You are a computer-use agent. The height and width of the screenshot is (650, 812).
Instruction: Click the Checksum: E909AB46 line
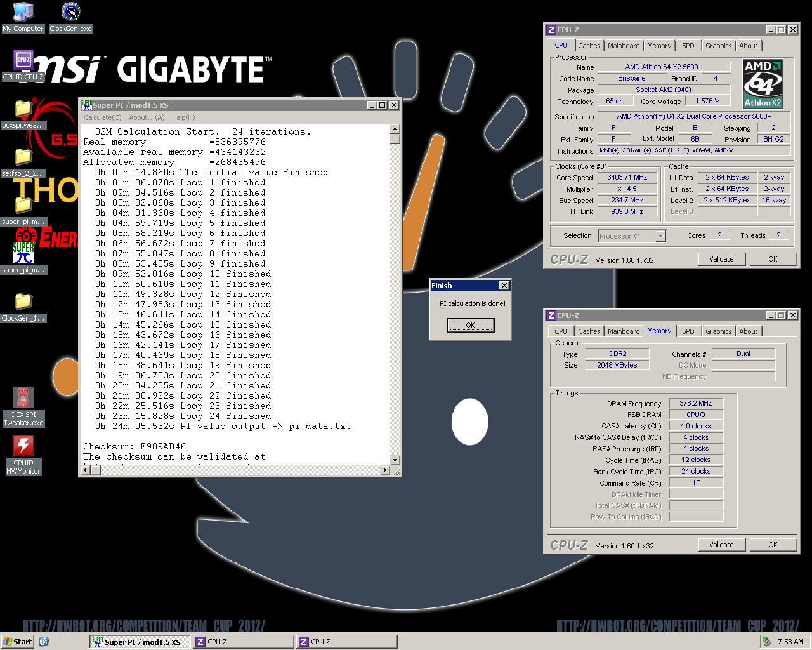tap(134, 447)
